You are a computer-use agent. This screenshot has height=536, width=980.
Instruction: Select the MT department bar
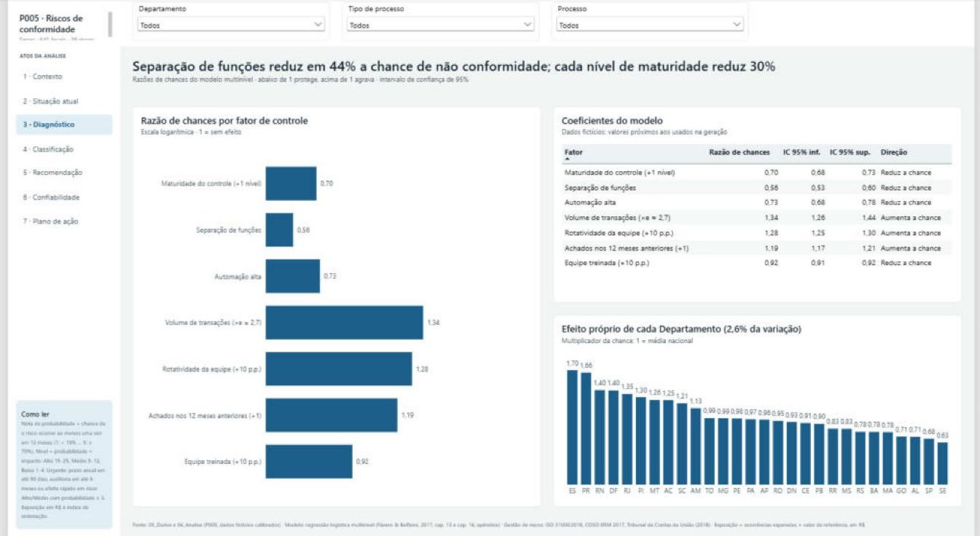pos(654,442)
